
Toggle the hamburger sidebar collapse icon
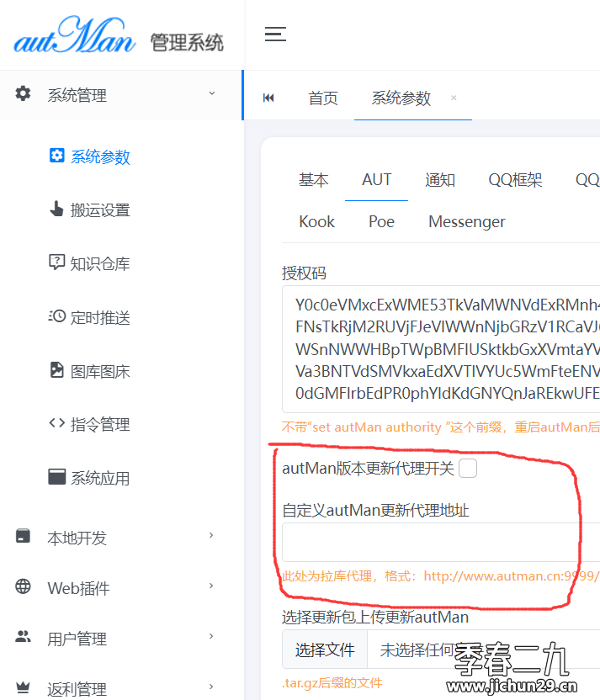[x=275, y=34]
